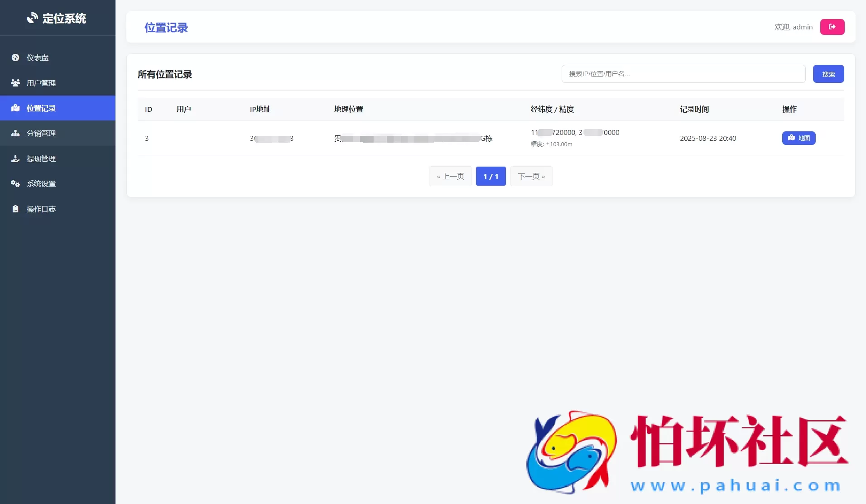The height and width of the screenshot is (504, 866).
Task: Open the 用户管理 menu item
Action: 41,82
